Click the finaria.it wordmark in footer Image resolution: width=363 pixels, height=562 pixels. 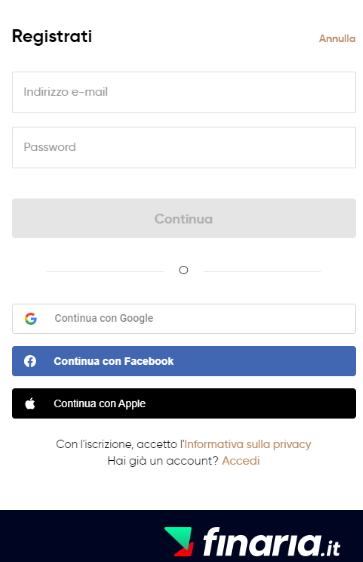(271, 542)
